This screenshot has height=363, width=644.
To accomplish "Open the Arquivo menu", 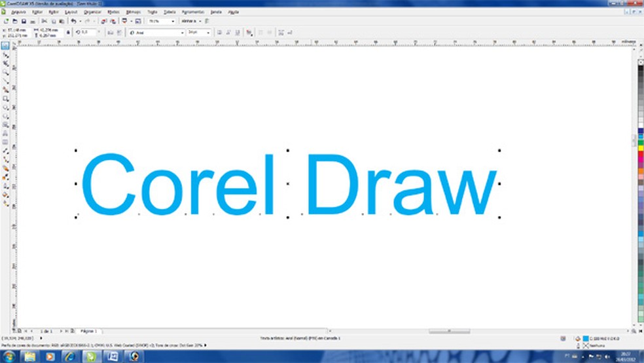I will (x=18, y=12).
